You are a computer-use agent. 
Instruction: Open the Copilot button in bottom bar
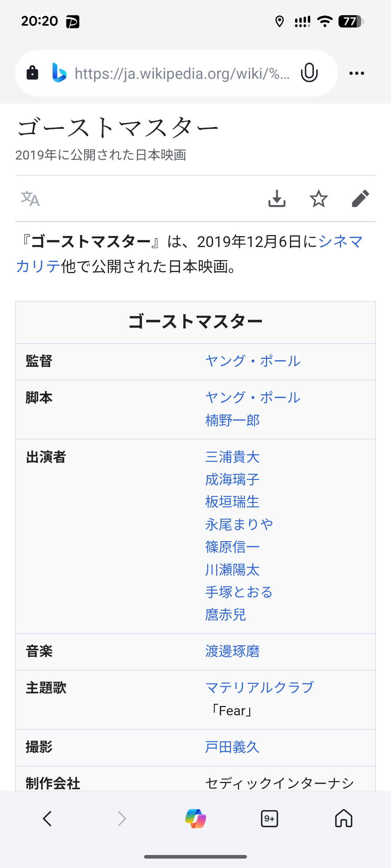195,819
